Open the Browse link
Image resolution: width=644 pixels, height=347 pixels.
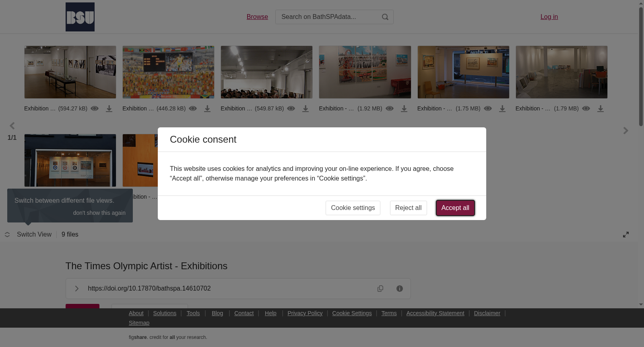pos(257,17)
